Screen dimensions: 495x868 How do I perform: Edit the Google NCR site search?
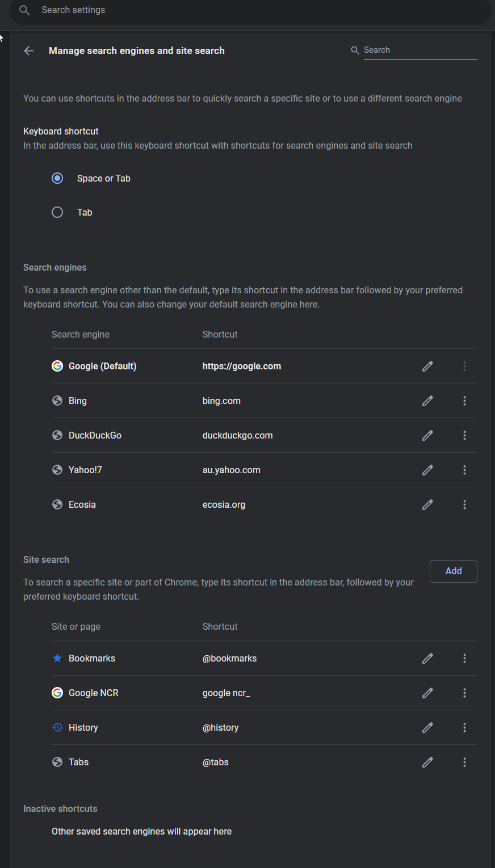(x=427, y=693)
